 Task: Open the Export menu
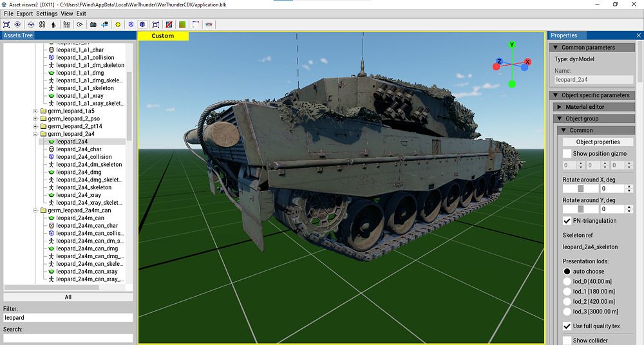point(24,14)
